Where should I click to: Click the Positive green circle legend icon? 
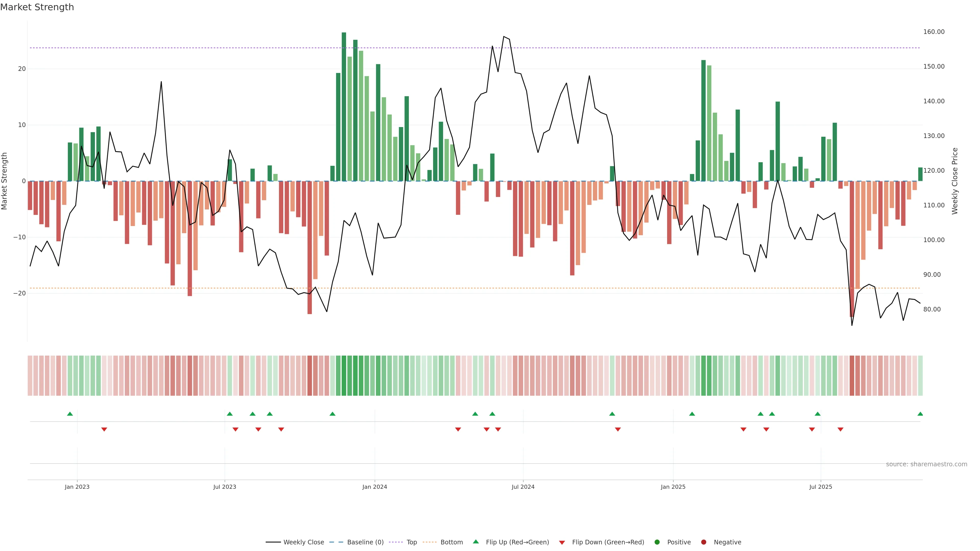657,542
